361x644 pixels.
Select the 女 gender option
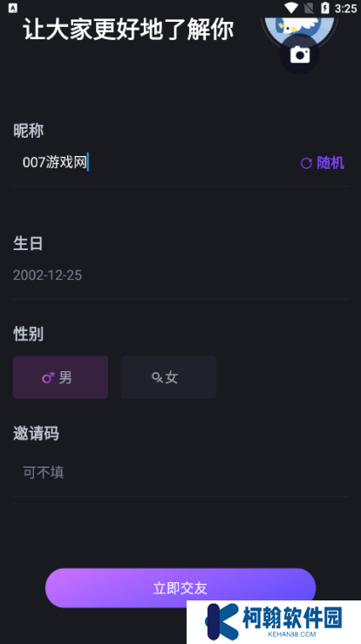click(168, 377)
